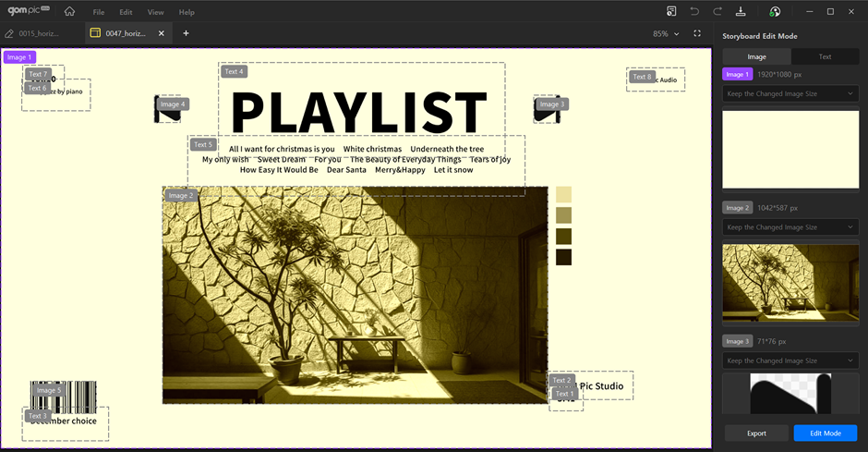Switch to the 0015_horiz document tab

coord(37,33)
